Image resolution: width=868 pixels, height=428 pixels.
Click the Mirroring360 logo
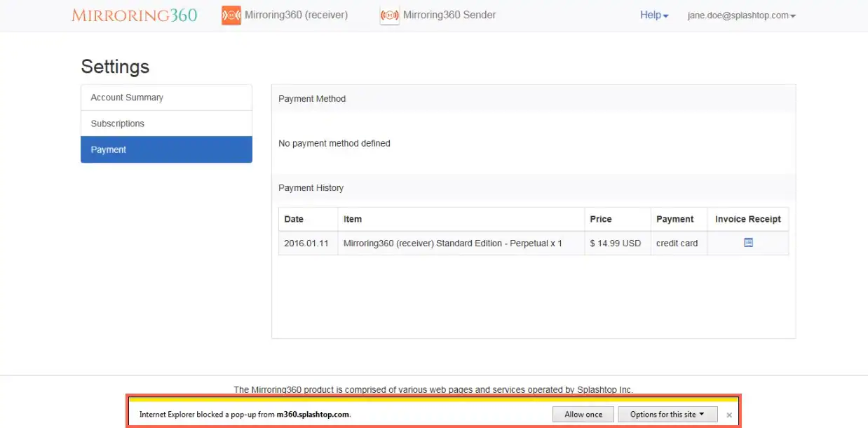coord(135,15)
